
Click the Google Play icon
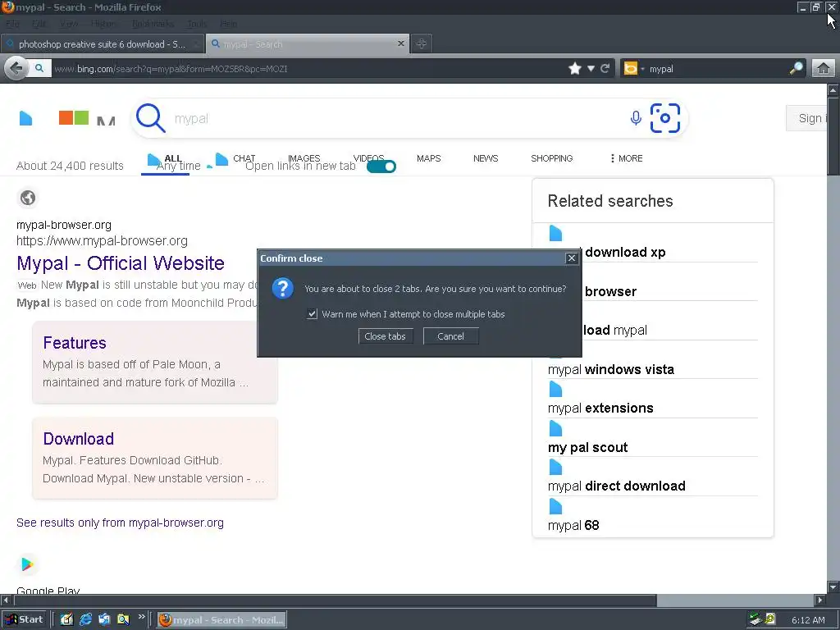[27, 564]
